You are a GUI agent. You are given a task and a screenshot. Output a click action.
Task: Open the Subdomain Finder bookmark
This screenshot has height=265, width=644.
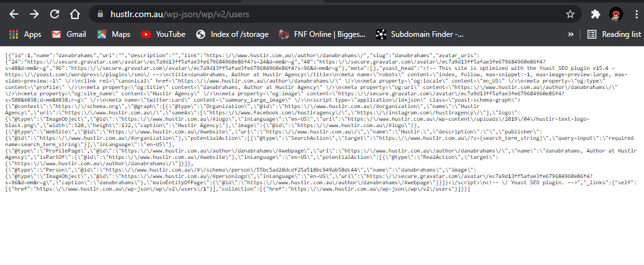[x=419, y=34]
